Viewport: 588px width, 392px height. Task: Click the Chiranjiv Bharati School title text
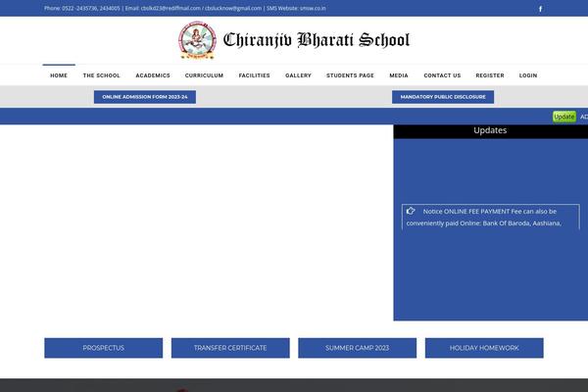(317, 40)
